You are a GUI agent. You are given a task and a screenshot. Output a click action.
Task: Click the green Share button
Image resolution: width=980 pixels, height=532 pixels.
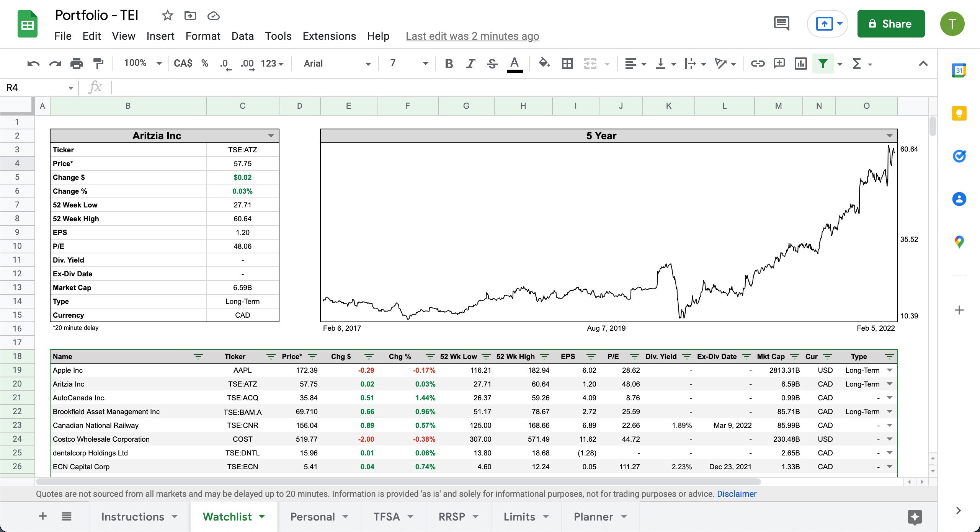[891, 24]
